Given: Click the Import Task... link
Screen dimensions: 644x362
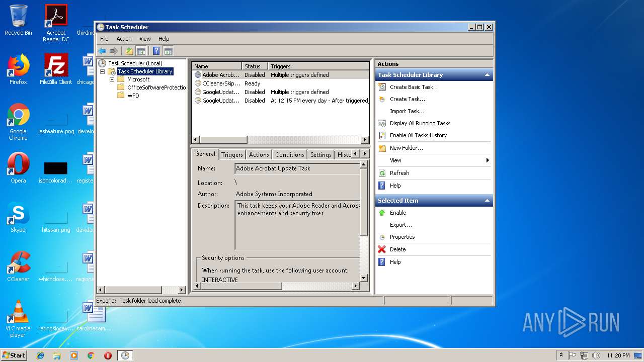Looking at the screenshot, I should pyautogui.click(x=407, y=111).
